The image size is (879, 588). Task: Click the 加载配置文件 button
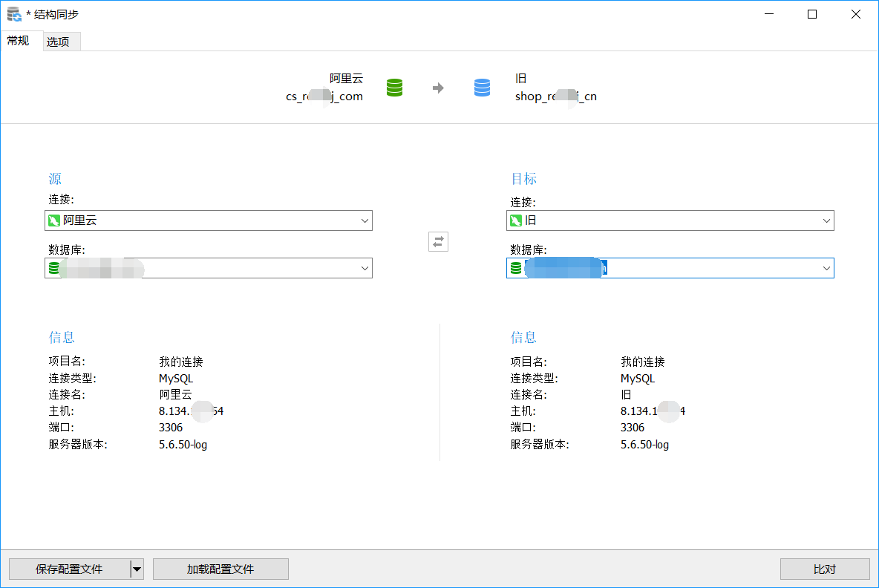(x=220, y=569)
